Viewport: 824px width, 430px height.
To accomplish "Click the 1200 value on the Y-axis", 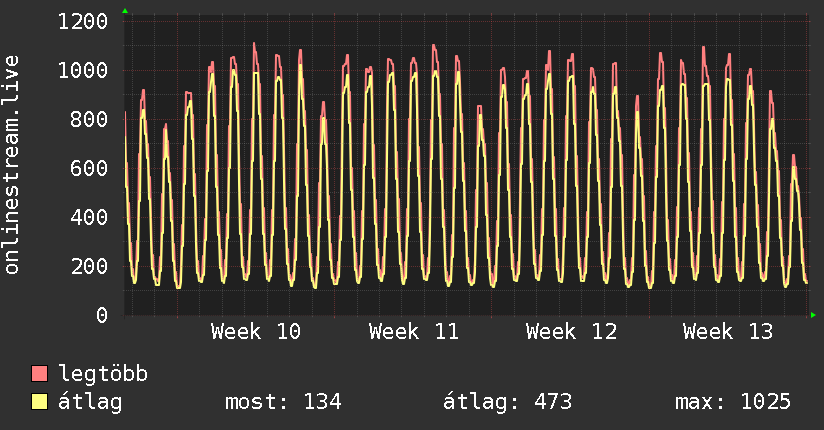I will coord(83,21).
